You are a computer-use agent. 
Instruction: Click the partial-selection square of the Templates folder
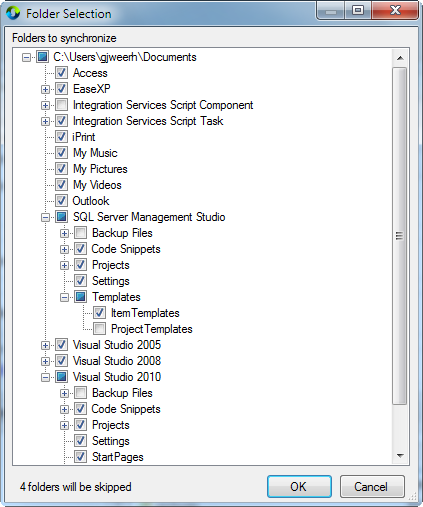click(x=80, y=297)
